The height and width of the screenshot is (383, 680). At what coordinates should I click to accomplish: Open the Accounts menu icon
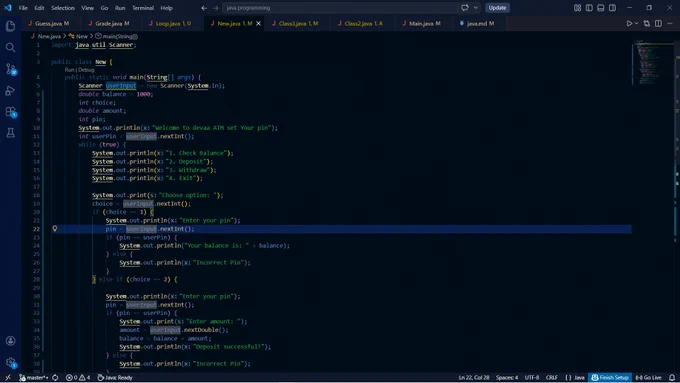pyautogui.click(x=10, y=341)
